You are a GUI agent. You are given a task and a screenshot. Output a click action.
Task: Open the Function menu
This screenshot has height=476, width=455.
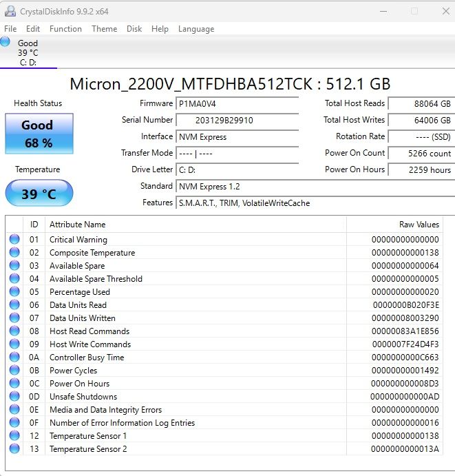coord(65,29)
